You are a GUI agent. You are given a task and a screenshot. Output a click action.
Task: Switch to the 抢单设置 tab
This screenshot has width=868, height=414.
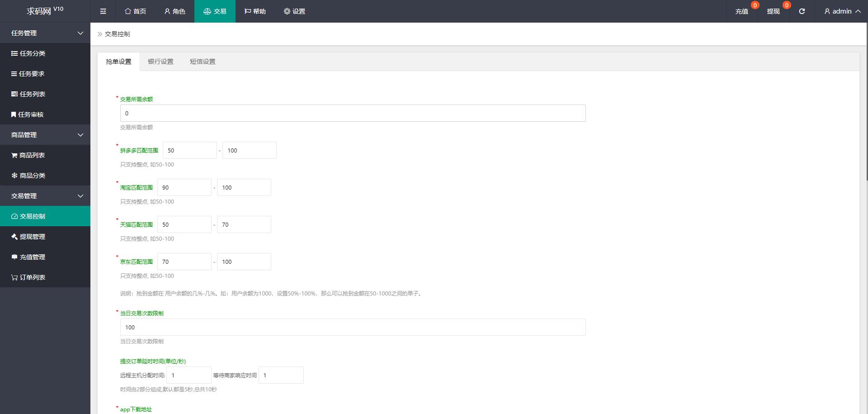118,62
